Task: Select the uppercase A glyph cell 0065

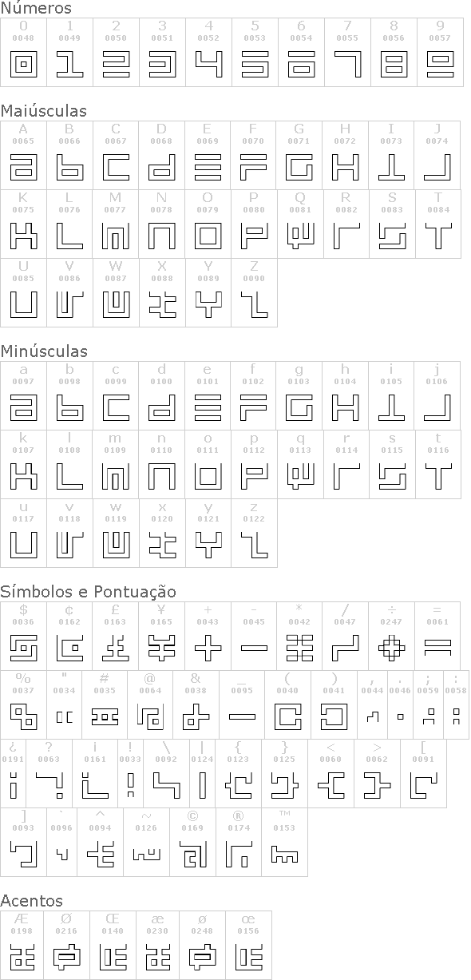Action: [x=23, y=155]
